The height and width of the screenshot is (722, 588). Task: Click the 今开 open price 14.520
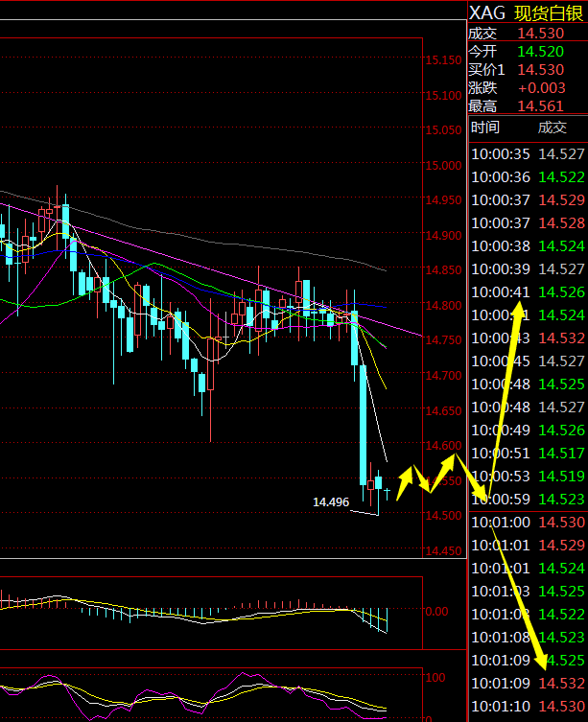click(541, 52)
